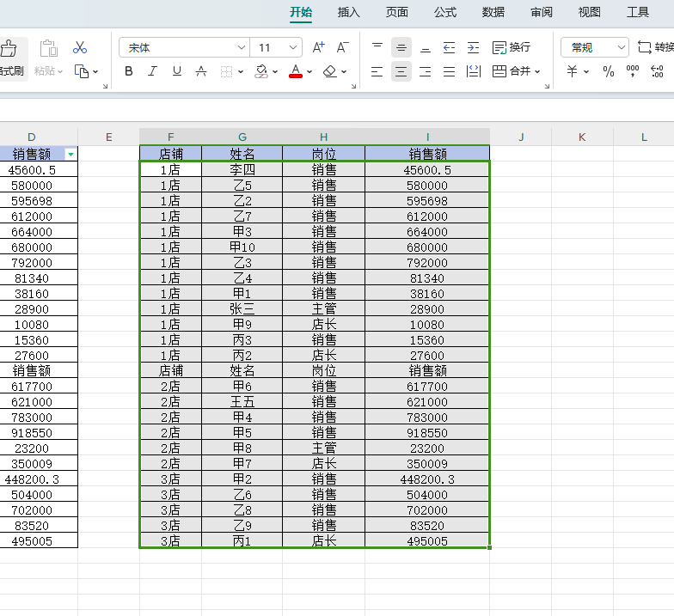Switch to 页面 Page tab
The width and height of the screenshot is (674, 616).
pyautogui.click(x=397, y=12)
